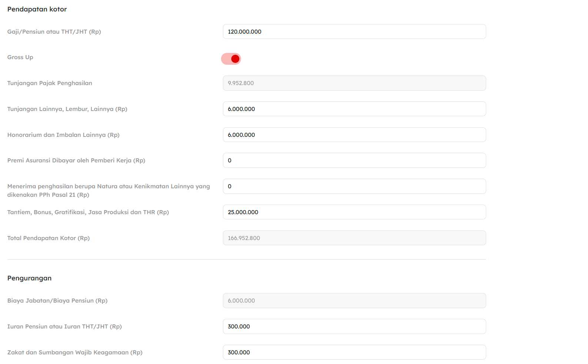Click the Honorarium dan Imbalan Lainnya label
588x364 pixels.
63,135
